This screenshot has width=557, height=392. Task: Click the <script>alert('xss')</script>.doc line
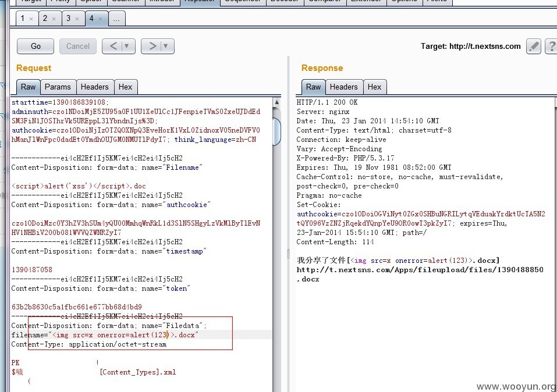[x=79, y=186]
